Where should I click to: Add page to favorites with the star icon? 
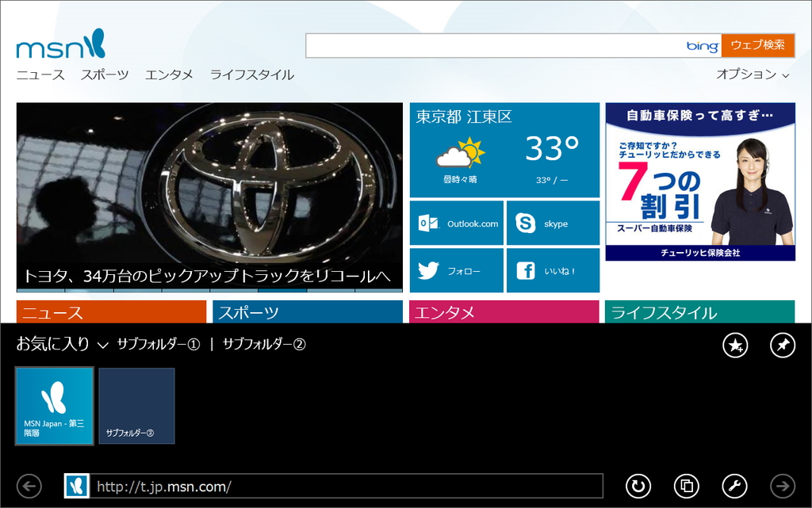tap(734, 346)
